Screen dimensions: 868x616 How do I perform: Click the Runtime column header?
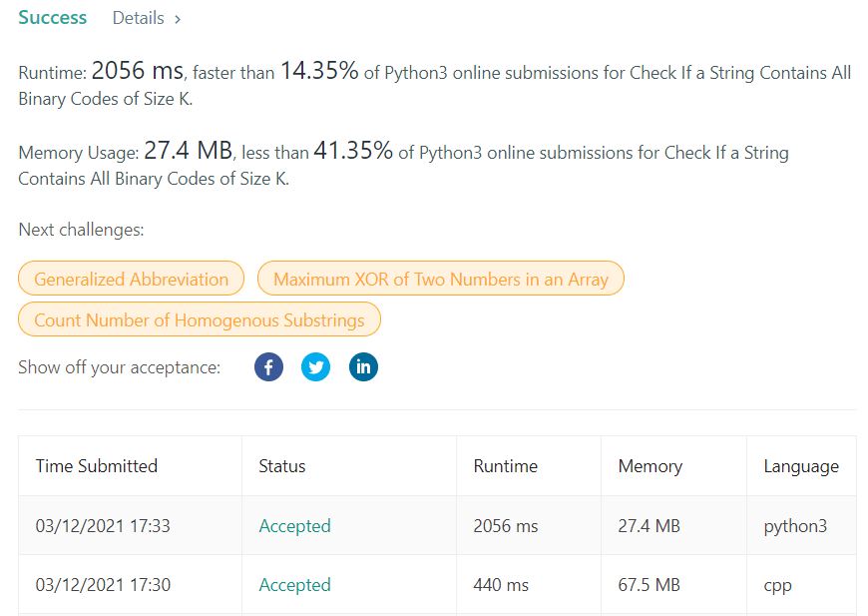click(x=505, y=466)
